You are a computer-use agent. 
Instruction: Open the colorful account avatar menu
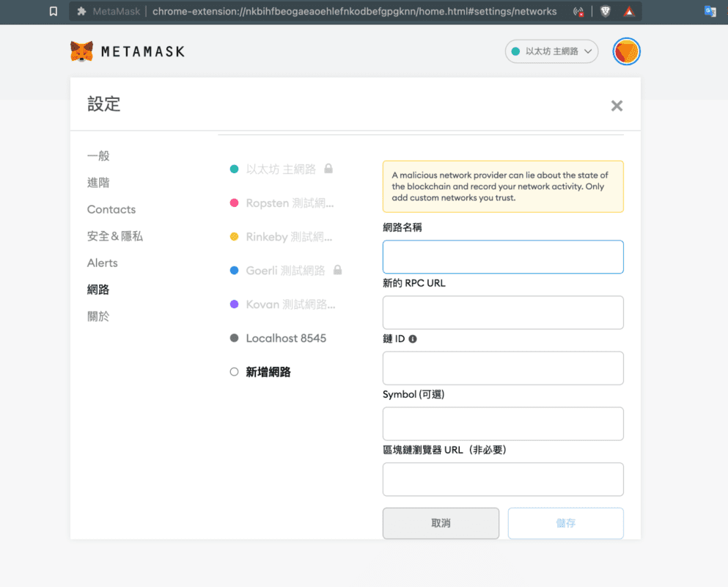[626, 51]
